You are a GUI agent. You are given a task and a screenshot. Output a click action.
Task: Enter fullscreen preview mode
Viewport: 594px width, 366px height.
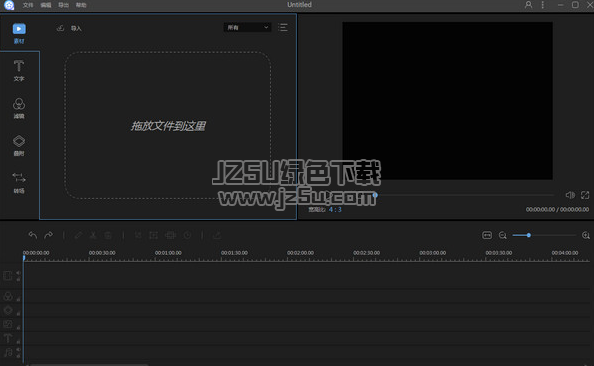click(x=585, y=195)
